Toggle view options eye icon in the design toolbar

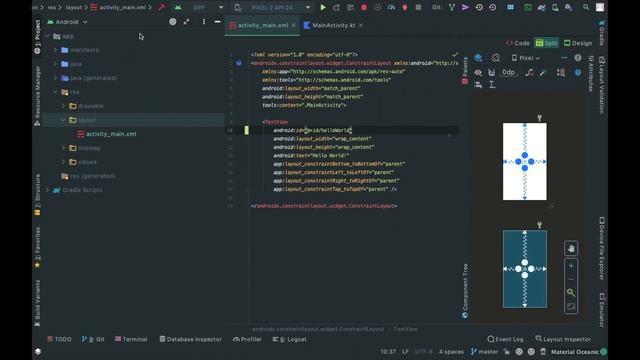478,73
